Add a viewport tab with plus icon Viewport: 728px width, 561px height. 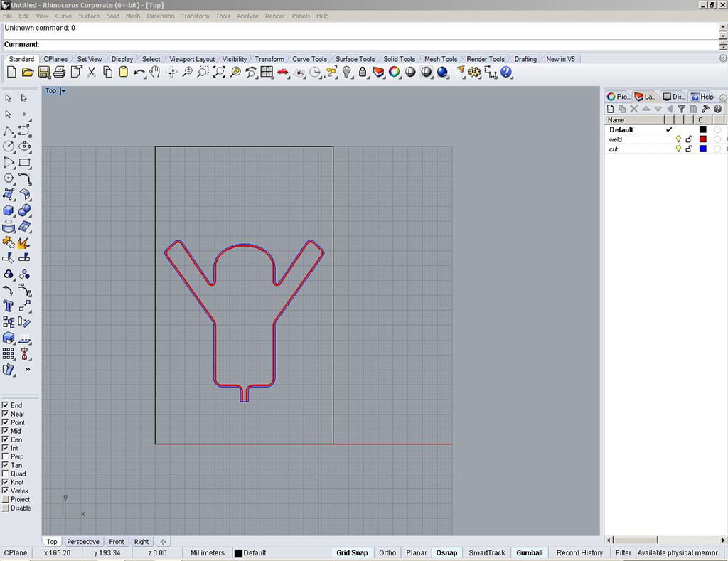163,542
